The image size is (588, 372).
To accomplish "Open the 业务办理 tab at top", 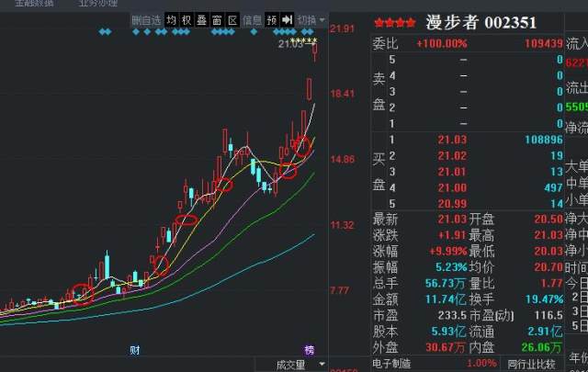I will coord(98,4).
